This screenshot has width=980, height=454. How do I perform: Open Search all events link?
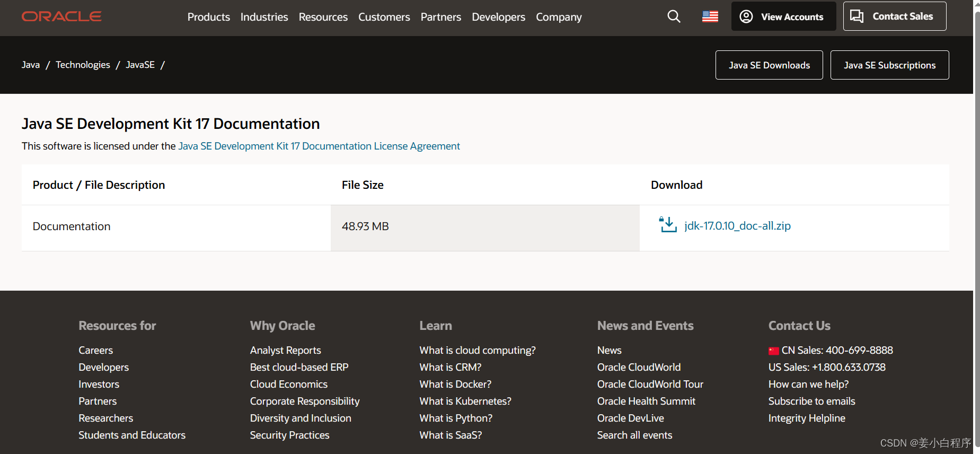click(635, 435)
